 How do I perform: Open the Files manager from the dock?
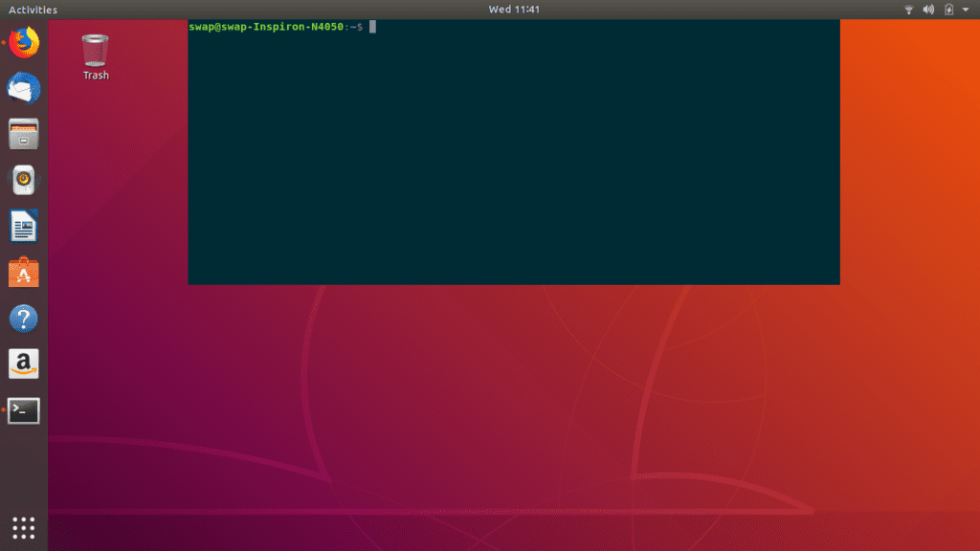[21, 134]
